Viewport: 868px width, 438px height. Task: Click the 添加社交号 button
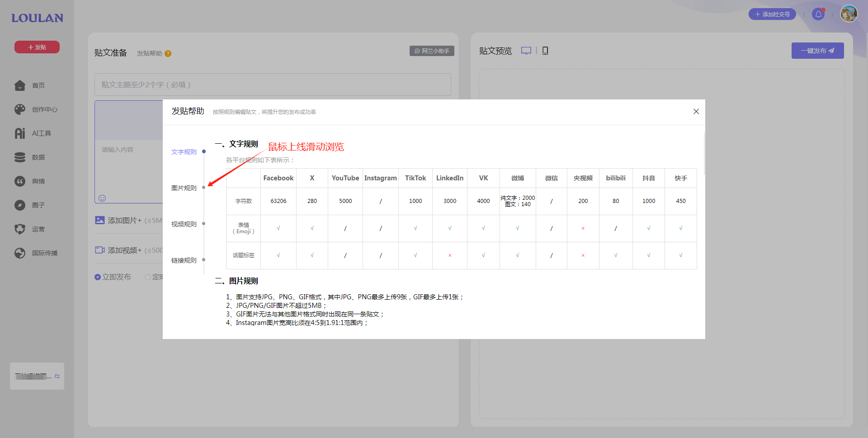point(772,14)
